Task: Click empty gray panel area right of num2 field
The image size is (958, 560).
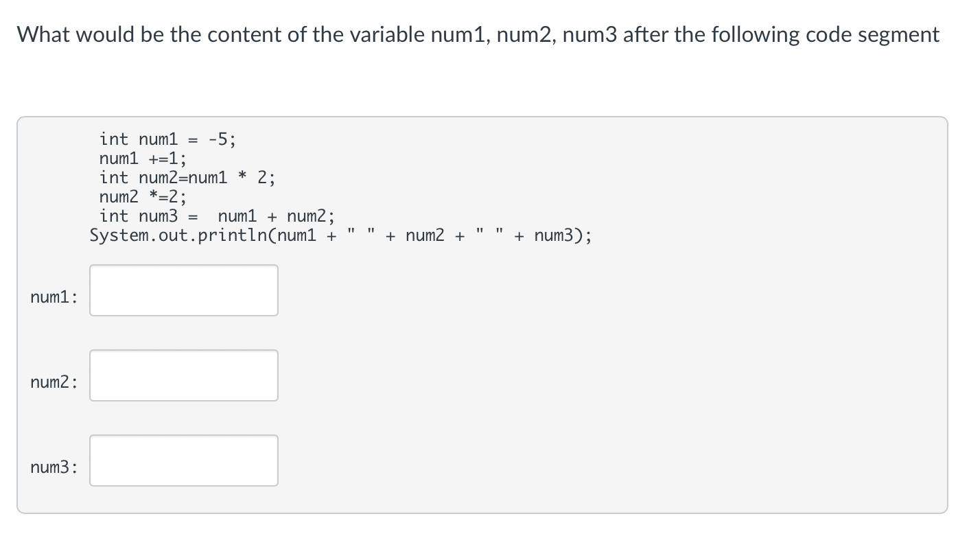Action: [x=604, y=375]
